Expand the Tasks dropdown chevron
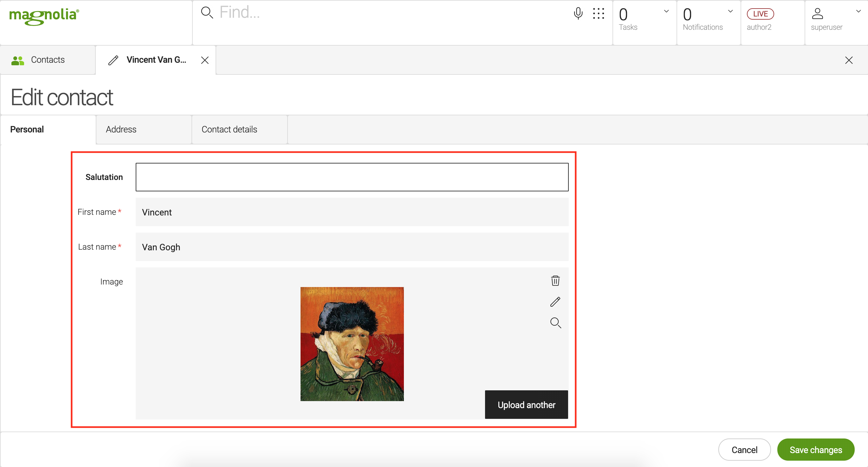The image size is (868, 467). coord(666,11)
